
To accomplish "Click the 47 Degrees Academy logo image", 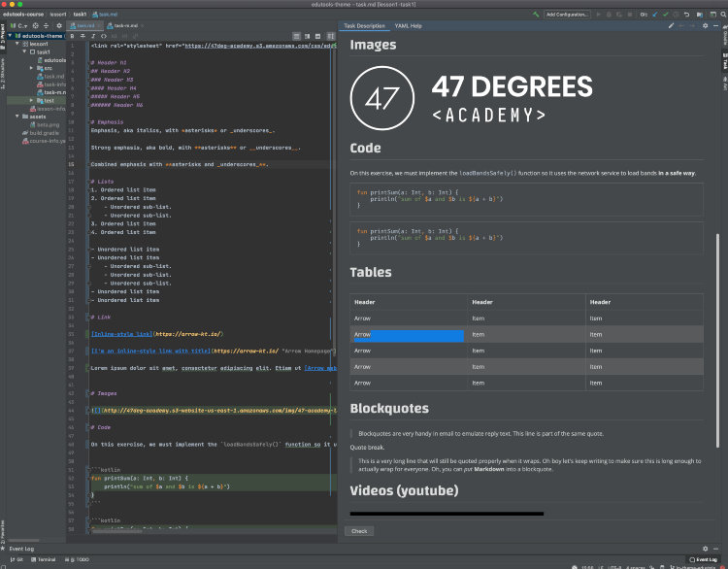I will (471, 98).
